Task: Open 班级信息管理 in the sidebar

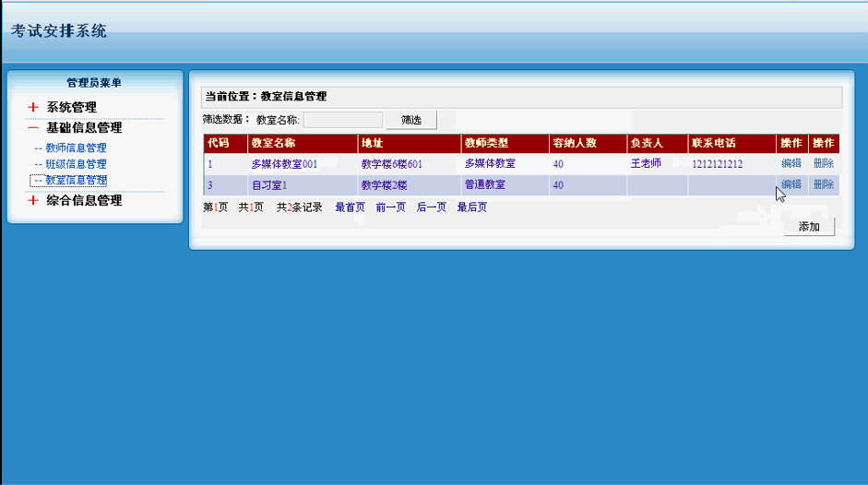Action: pyautogui.click(x=76, y=164)
